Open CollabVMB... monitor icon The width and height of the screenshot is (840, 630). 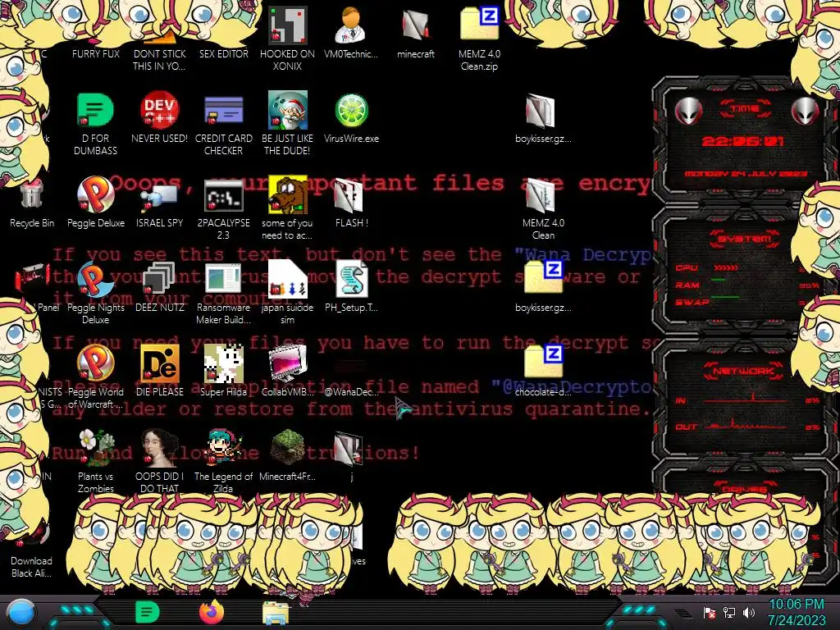click(x=288, y=372)
